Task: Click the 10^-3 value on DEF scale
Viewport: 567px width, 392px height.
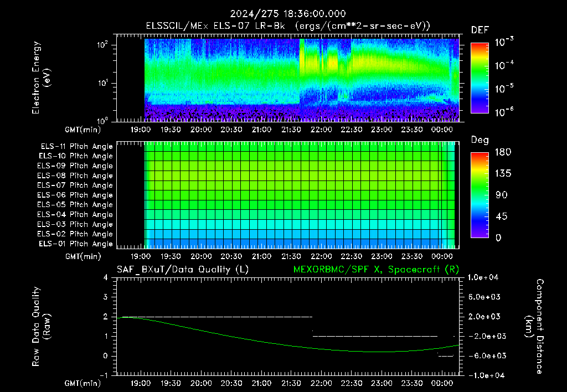Action: [504, 42]
